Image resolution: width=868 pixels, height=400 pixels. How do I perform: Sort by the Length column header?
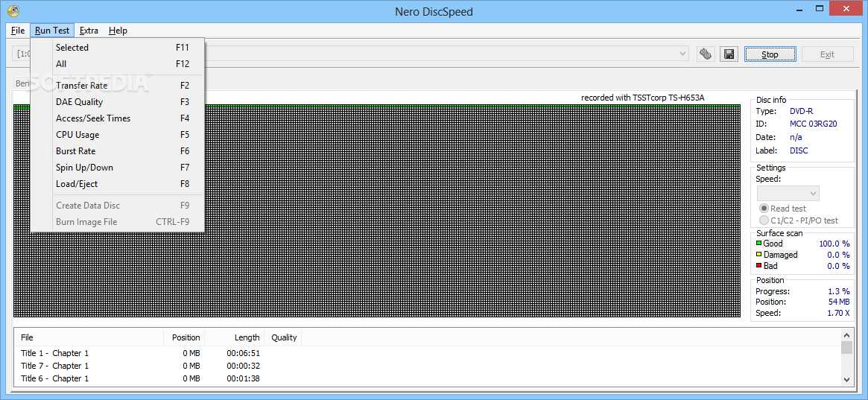click(235, 337)
